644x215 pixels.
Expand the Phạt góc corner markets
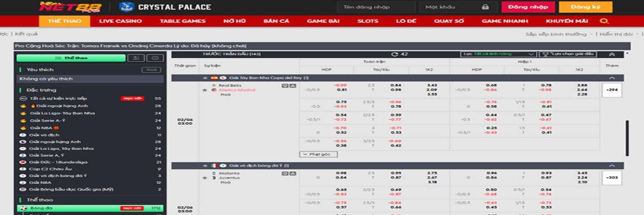click(x=318, y=154)
